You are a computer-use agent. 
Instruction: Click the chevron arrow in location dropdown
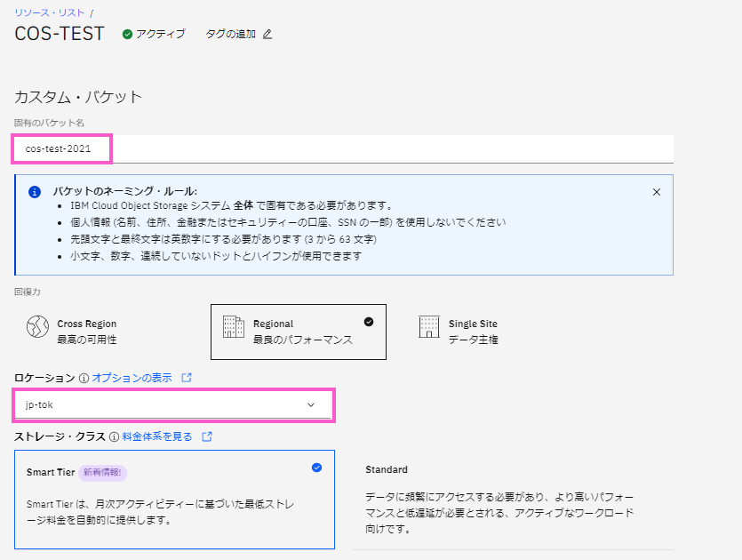(311, 404)
